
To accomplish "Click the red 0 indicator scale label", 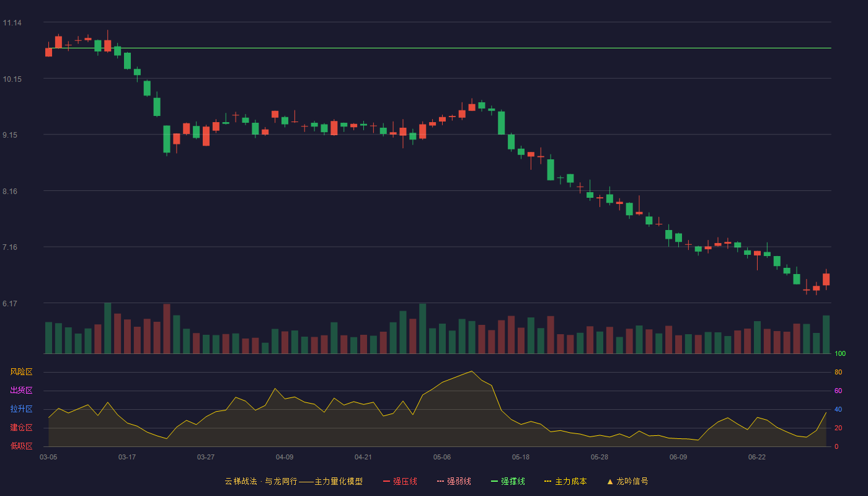I will tap(836, 446).
